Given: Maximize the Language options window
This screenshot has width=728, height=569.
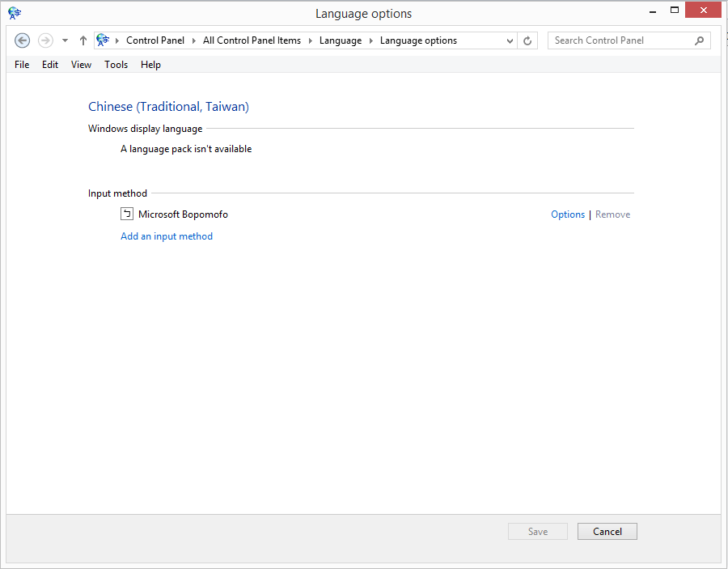Looking at the screenshot, I should [x=675, y=11].
